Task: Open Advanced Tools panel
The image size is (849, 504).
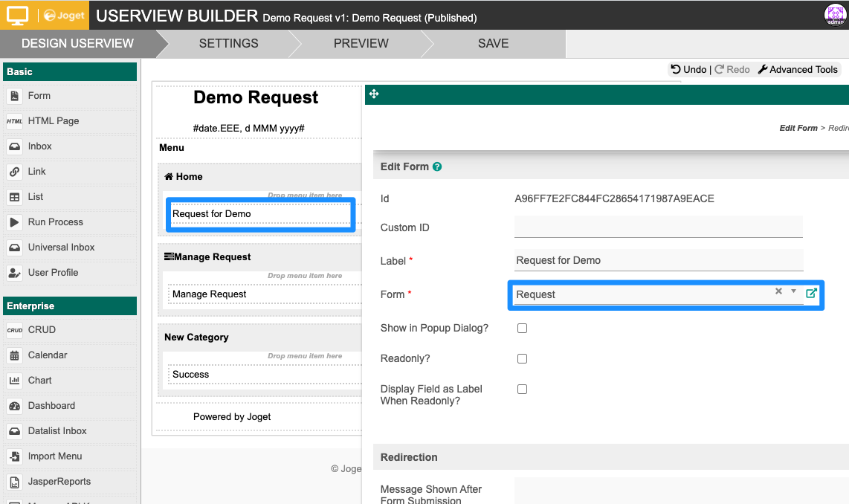Action: [x=798, y=69]
